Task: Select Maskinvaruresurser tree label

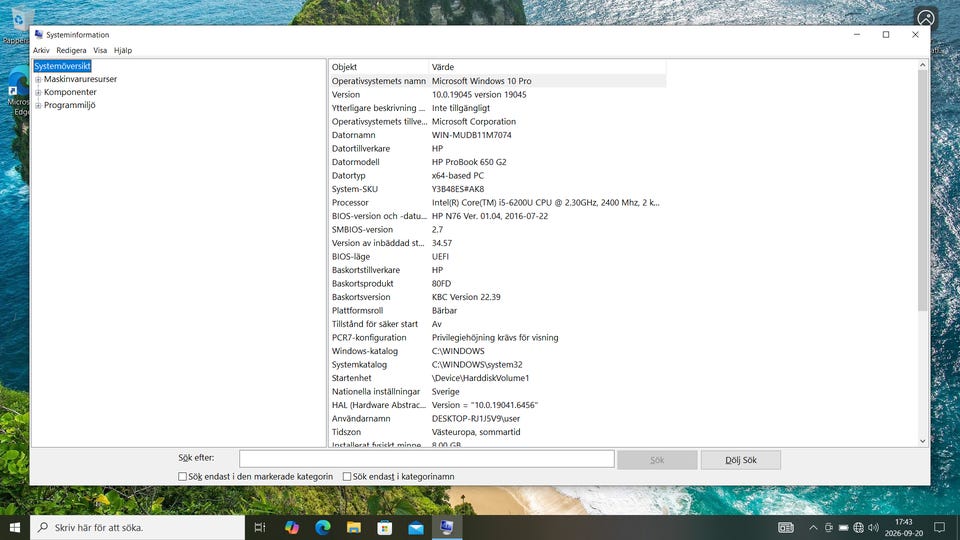Action: pyautogui.click(x=80, y=79)
